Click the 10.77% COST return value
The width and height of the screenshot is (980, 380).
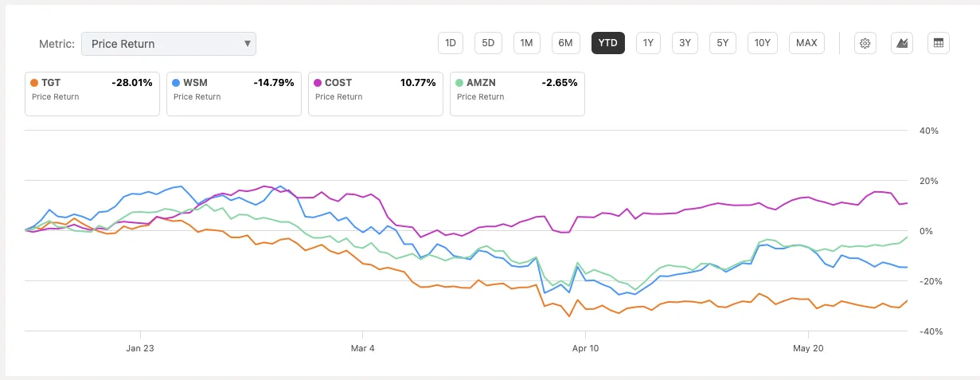[x=418, y=83]
